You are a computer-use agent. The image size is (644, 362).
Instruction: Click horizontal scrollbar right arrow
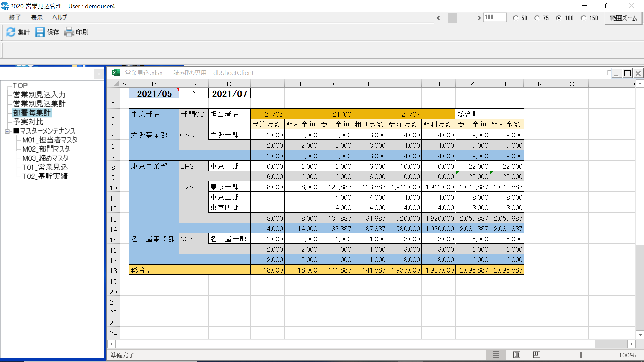click(631, 344)
